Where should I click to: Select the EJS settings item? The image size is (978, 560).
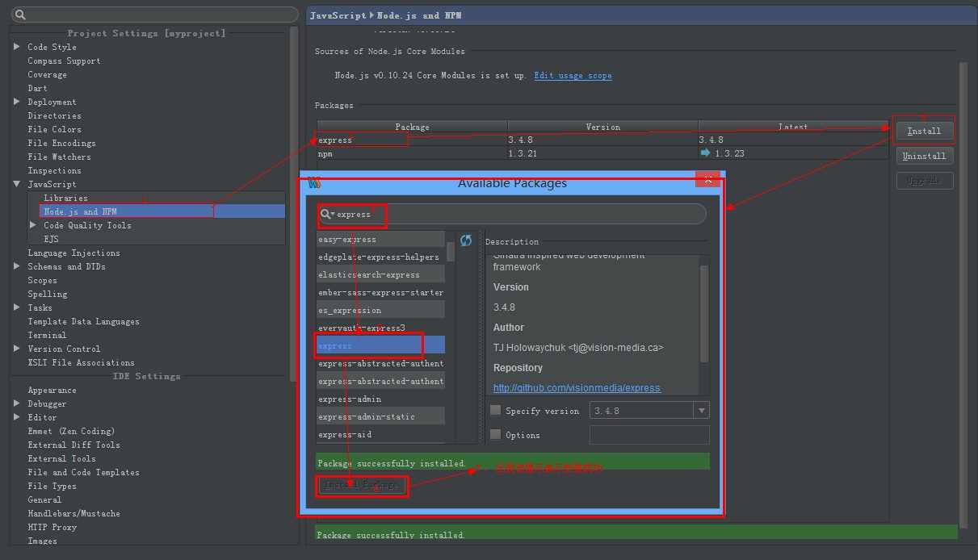pyautogui.click(x=51, y=239)
